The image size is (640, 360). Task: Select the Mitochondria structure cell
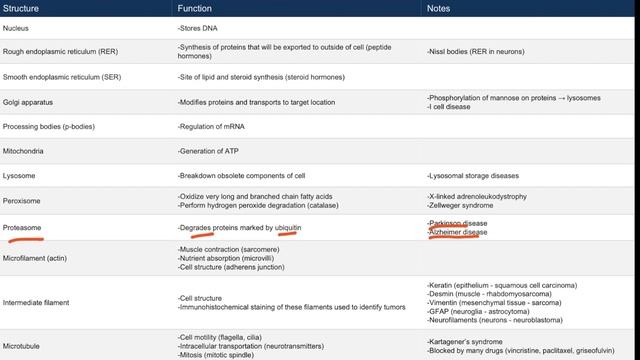pyautogui.click(x=23, y=151)
